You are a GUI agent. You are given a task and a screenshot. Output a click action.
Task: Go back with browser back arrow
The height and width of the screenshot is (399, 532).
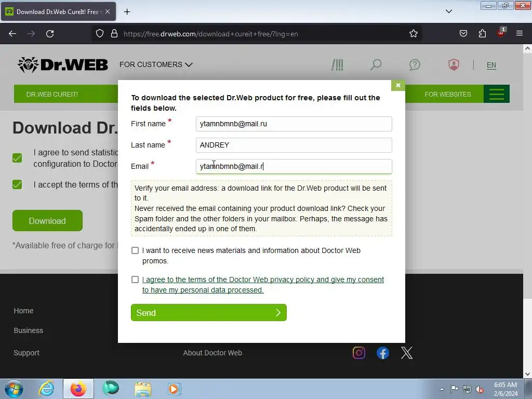12,34
